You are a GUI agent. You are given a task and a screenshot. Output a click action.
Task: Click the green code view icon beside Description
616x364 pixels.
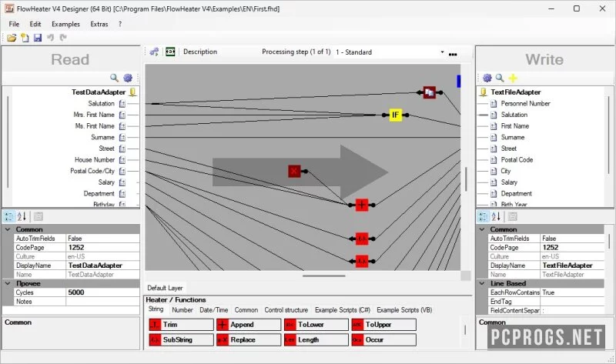[x=170, y=52]
